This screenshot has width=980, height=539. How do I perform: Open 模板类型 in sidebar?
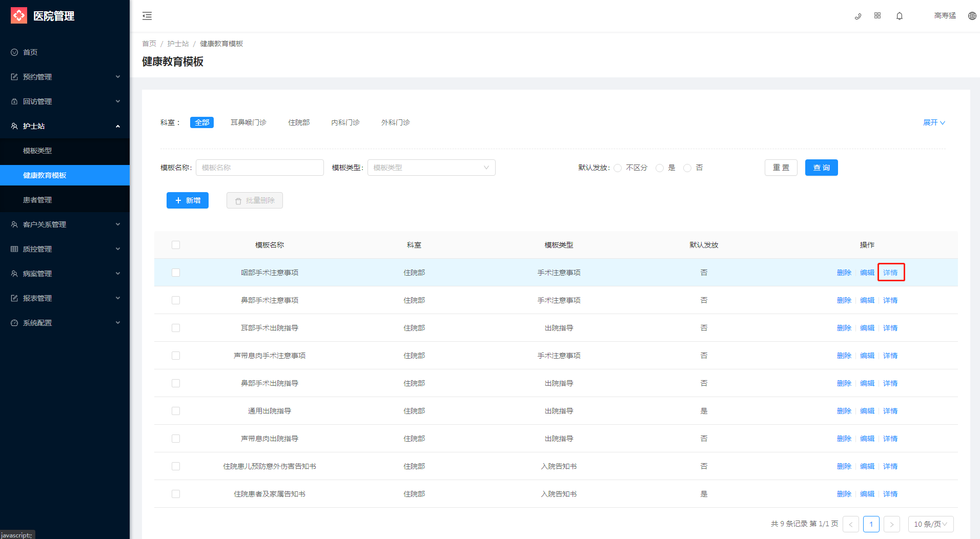click(65, 151)
